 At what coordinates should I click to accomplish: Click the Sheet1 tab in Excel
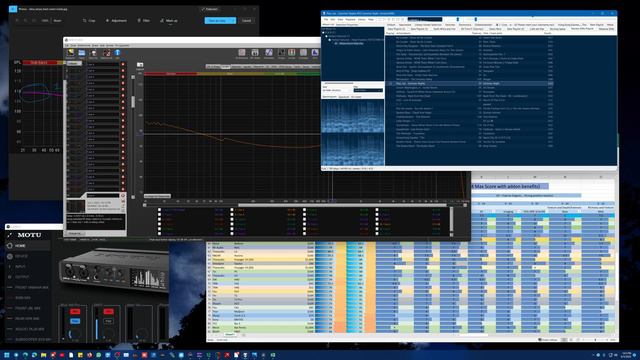click(x=230, y=335)
